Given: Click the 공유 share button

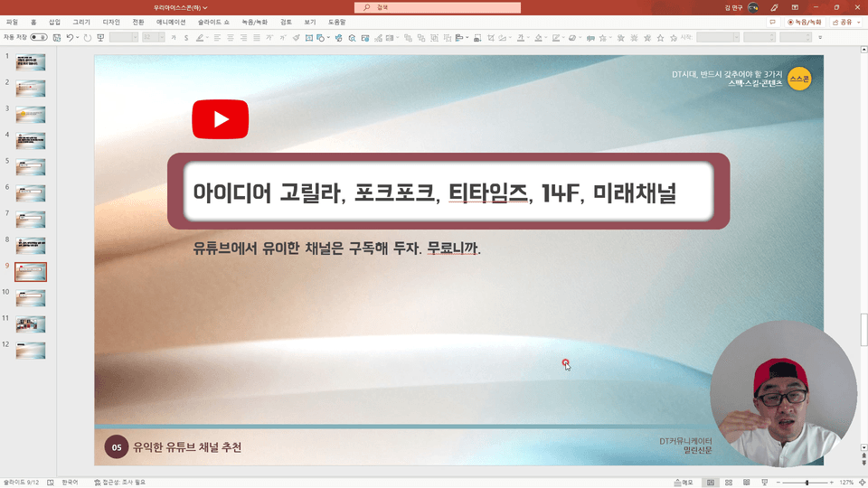Looking at the screenshot, I should click(x=845, y=22).
